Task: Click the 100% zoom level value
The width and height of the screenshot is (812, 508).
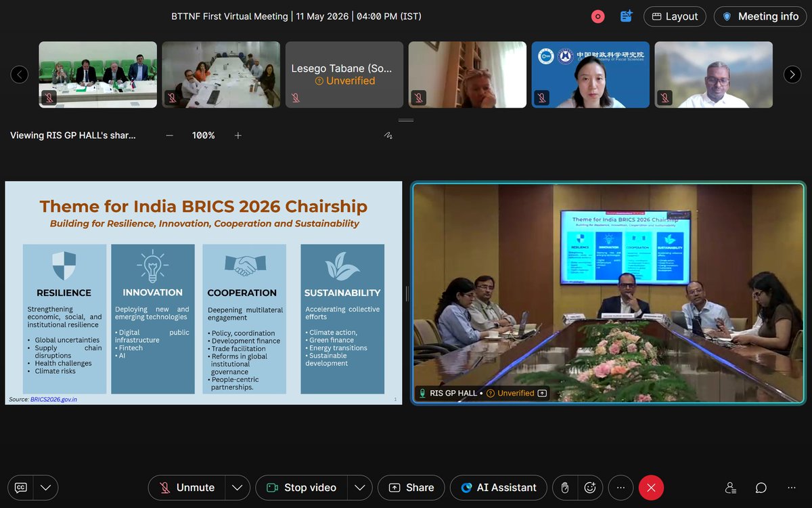Action: pos(204,135)
